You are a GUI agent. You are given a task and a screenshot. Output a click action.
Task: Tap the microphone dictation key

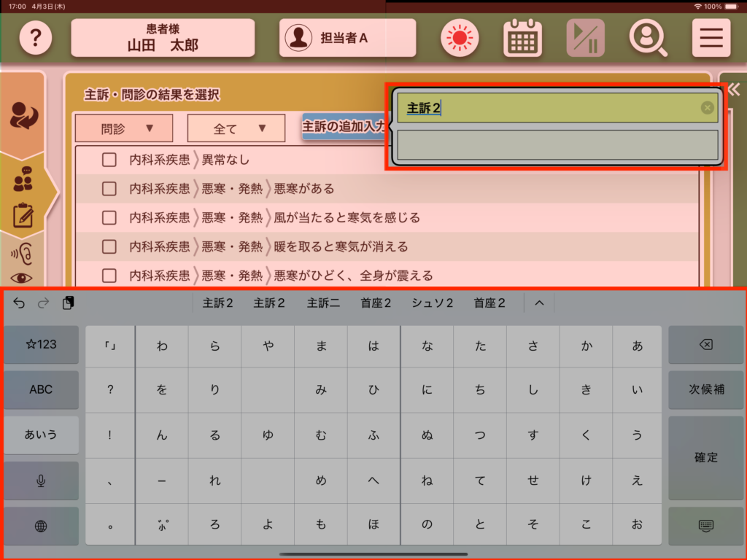(41, 481)
